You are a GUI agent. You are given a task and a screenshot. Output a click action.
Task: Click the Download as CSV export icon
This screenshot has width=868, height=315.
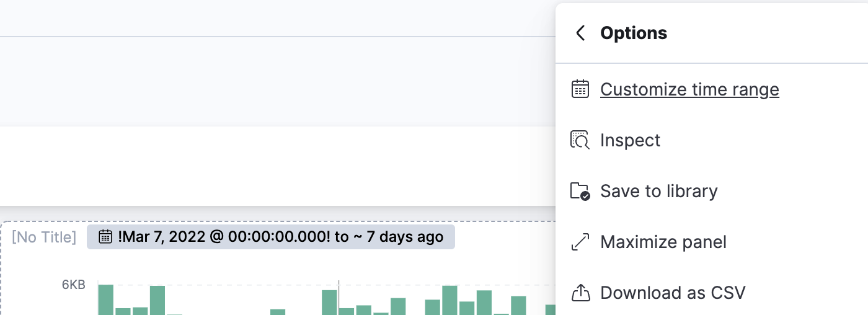tap(580, 293)
